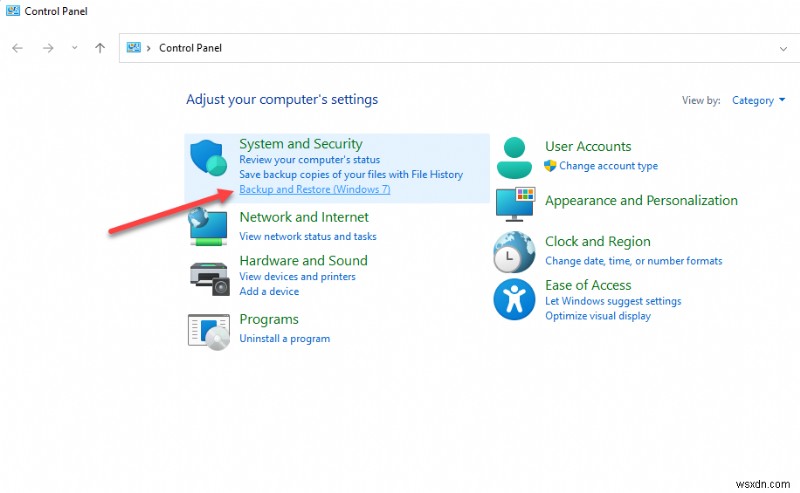This screenshot has height=493, width=800.
Task: Click Uninstall a program
Action: [285, 338]
